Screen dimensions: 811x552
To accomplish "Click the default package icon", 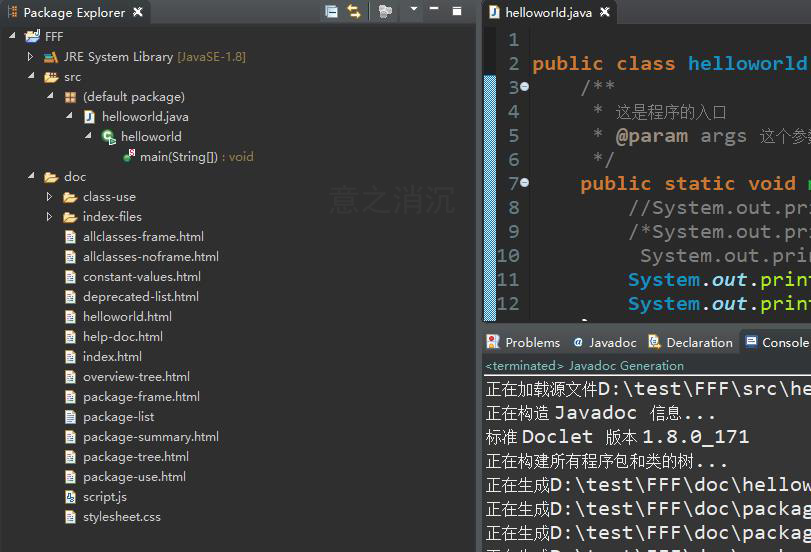I will (x=70, y=97).
